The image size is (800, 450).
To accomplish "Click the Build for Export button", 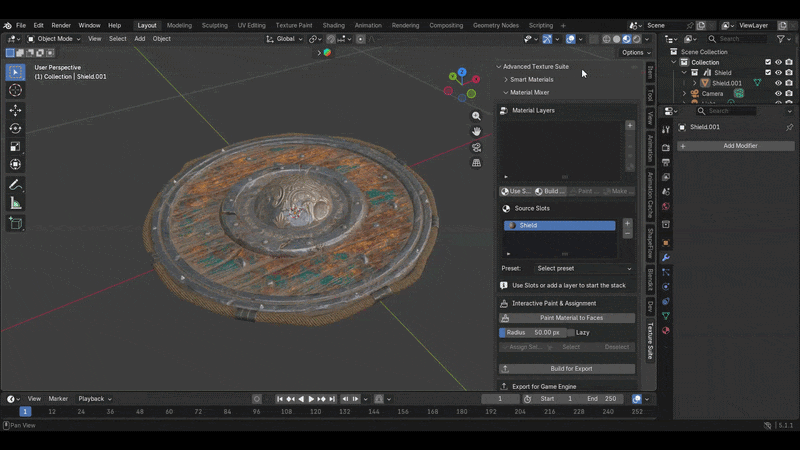I will tap(567, 368).
